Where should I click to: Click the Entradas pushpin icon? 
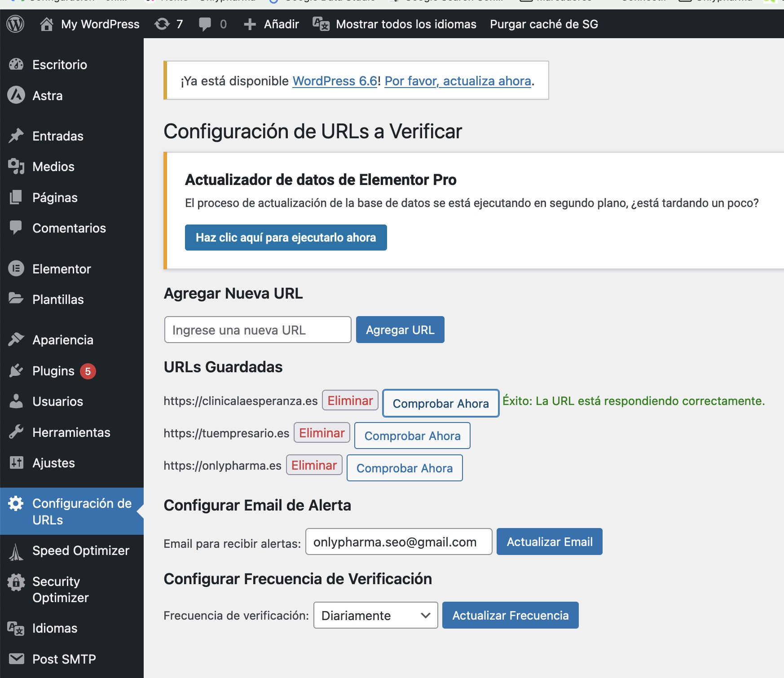pos(16,136)
